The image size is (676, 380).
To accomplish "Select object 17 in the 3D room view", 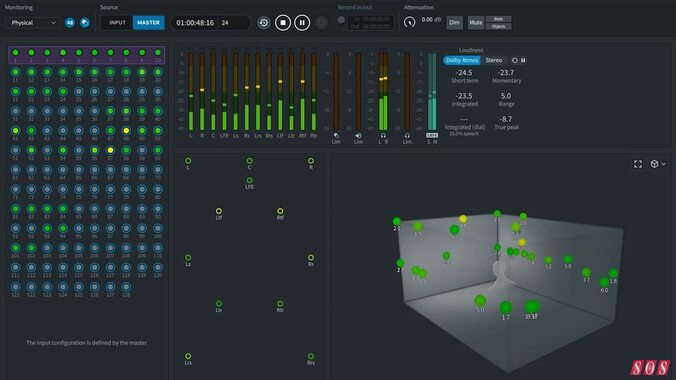I will coord(505,308).
